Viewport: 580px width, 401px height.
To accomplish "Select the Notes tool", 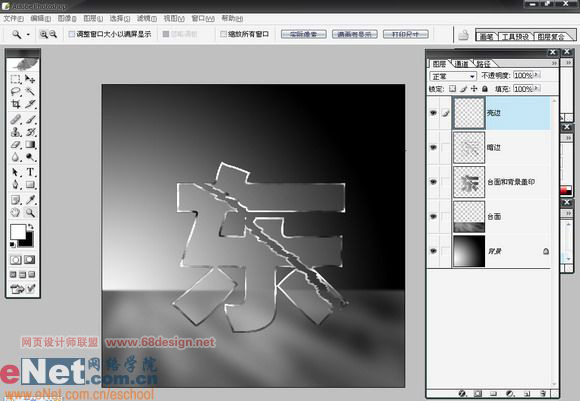I will pos(16,200).
